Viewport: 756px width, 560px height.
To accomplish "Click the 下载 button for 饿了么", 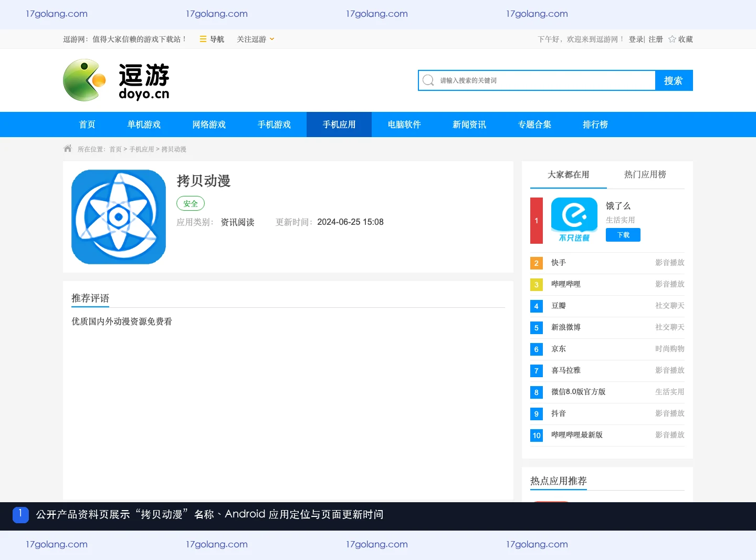I will [x=623, y=235].
